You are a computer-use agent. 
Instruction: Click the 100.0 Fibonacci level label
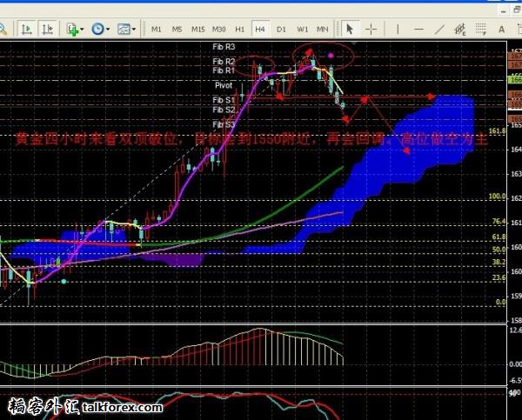[x=497, y=196]
